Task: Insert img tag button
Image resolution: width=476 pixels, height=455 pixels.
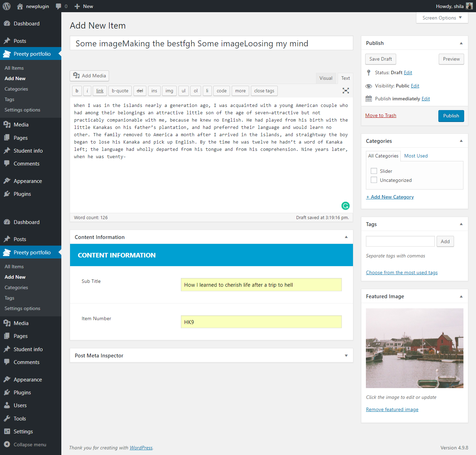Action: click(x=169, y=91)
